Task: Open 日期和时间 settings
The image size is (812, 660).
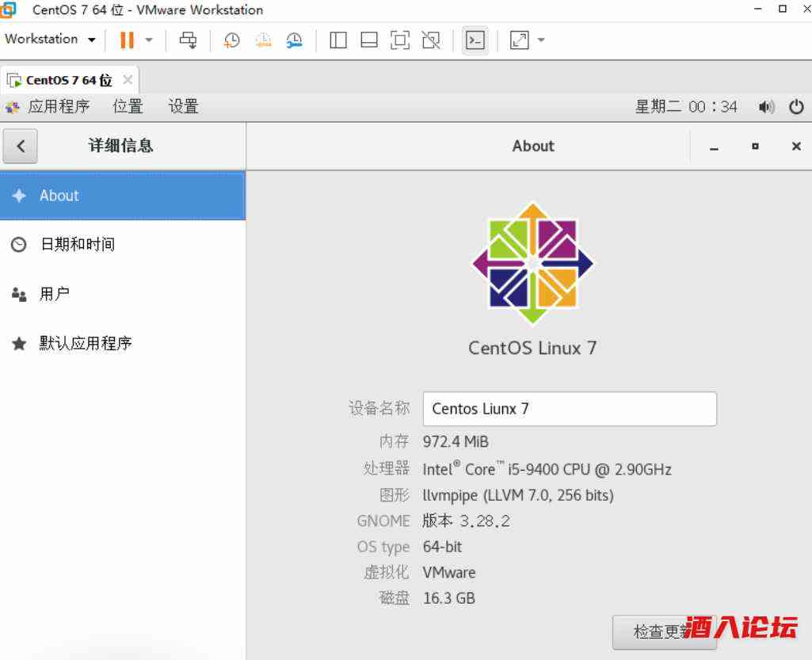Action: click(x=123, y=244)
